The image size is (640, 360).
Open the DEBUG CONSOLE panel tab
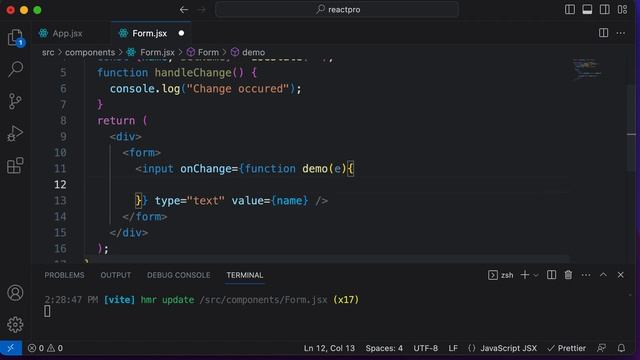coord(179,275)
